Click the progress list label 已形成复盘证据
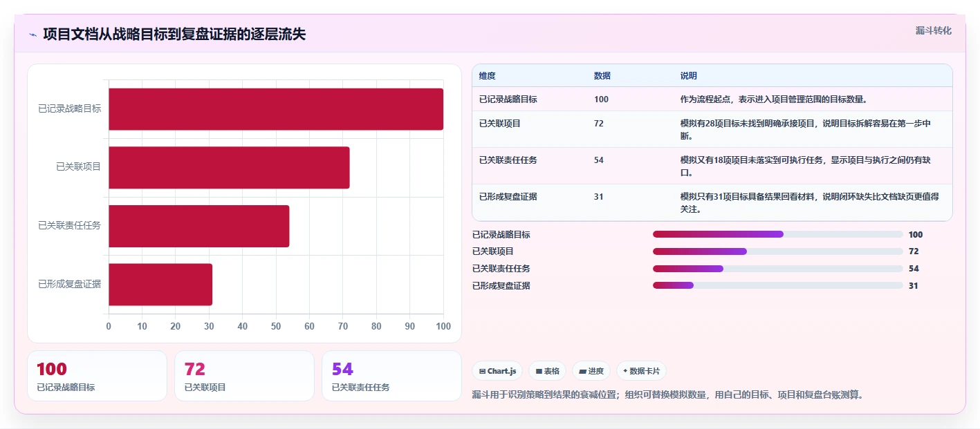 [501, 285]
